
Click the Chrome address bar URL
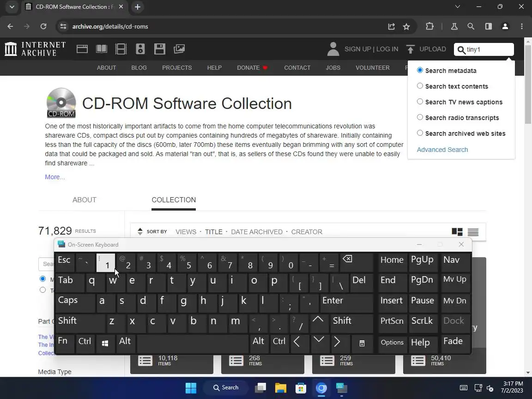tap(110, 26)
